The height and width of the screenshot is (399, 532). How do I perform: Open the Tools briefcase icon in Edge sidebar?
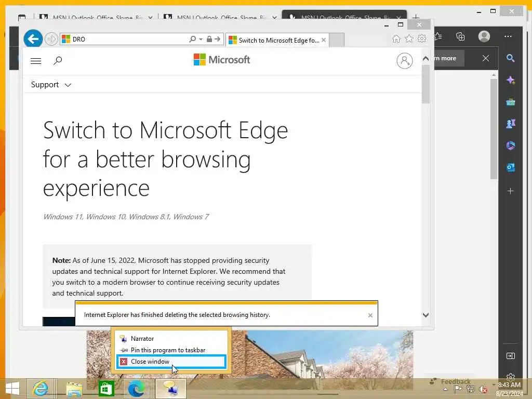[510, 102]
